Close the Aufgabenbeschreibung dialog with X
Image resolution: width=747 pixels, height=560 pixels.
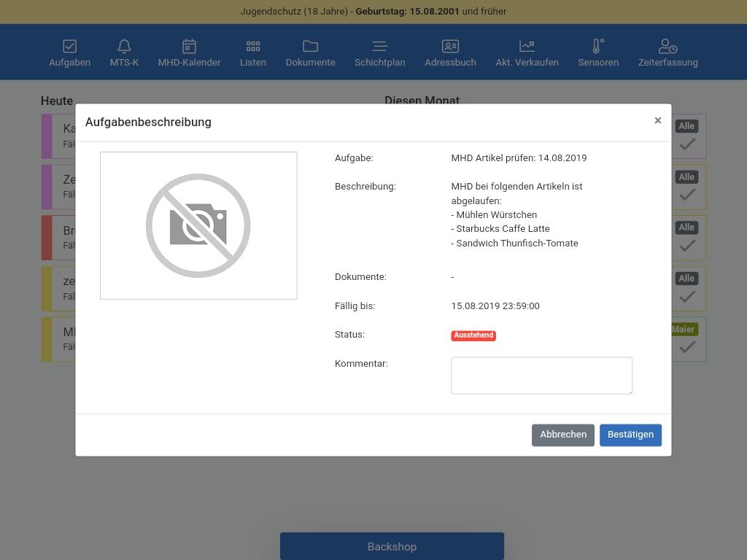click(657, 121)
